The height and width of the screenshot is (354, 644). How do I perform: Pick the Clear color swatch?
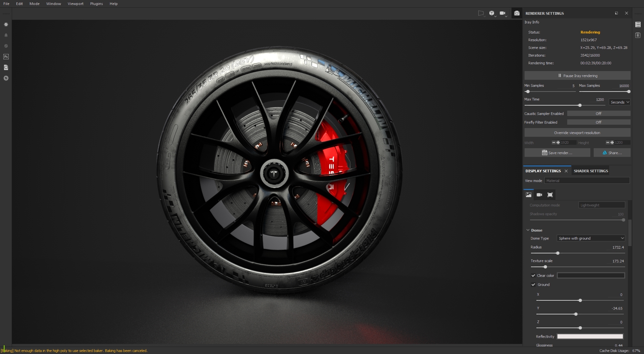[591, 276]
